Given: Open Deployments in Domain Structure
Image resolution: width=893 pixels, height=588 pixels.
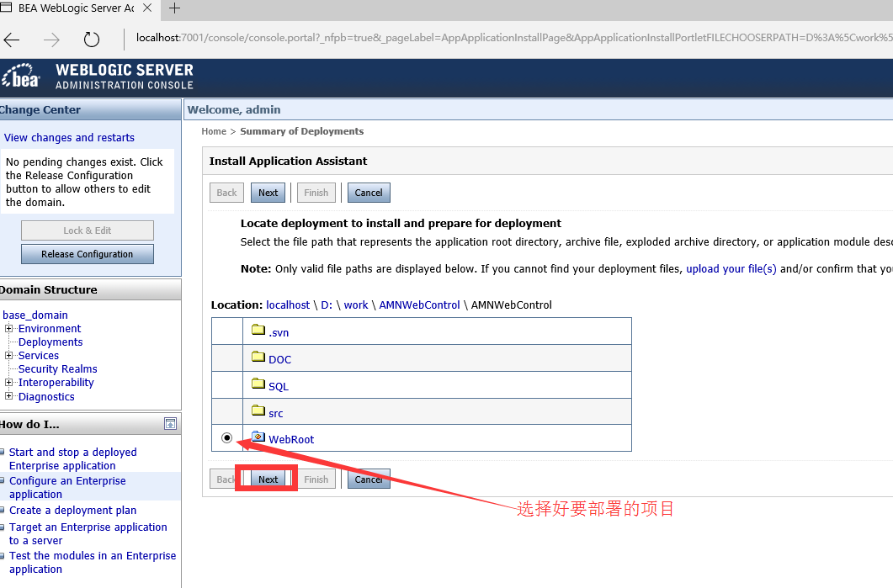Looking at the screenshot, I should 50,342.
